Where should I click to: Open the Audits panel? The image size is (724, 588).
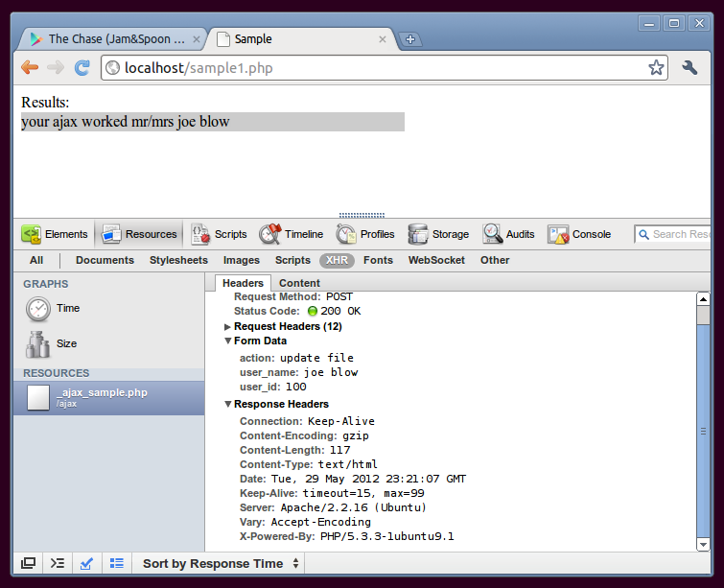click(508, 234)
